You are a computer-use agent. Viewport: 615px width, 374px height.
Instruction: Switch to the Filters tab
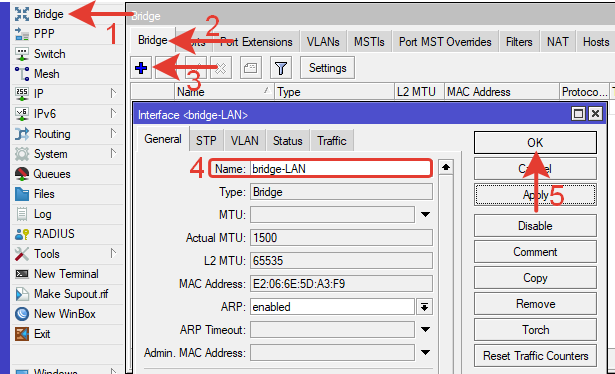(519, 42)
